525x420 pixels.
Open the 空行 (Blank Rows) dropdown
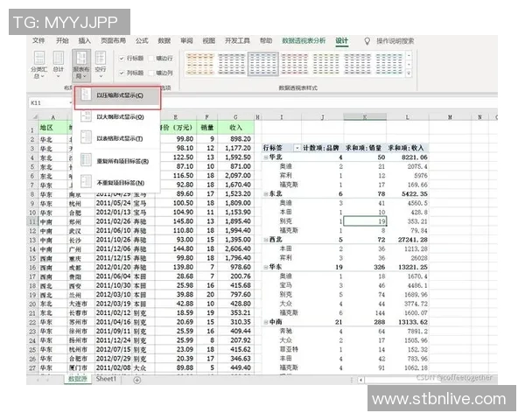[101, 65]
